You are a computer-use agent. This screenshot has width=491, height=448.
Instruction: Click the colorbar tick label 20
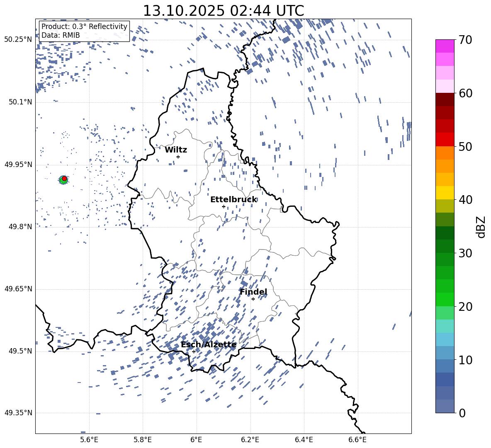click(x=465, y=306)
